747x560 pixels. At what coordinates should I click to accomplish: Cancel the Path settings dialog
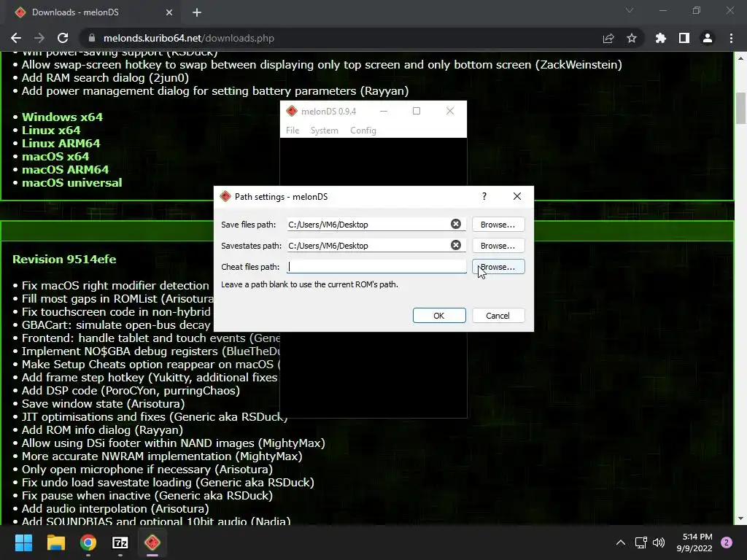498,315
